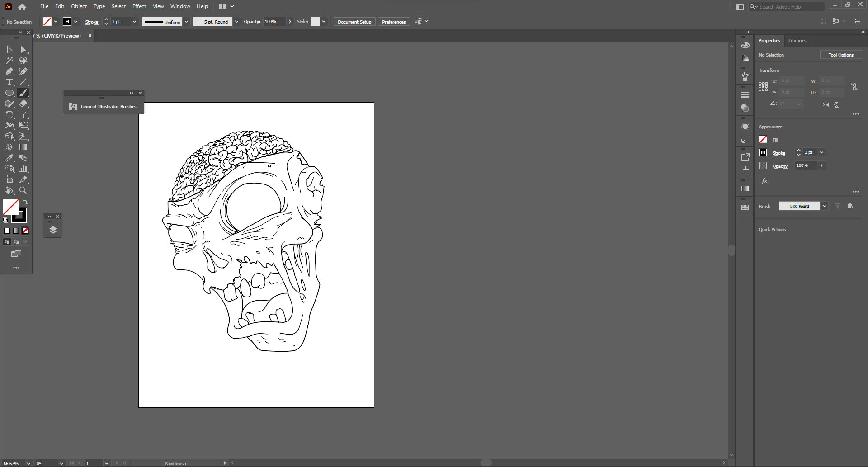Image resolution: width=868 pixels, height=467 pixels.
Task: Open stroke weight dropdown in Properties panel
Action: [x=821, y=153]
